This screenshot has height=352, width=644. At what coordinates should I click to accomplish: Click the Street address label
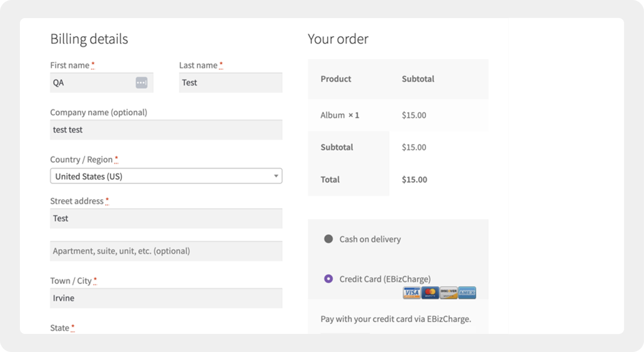click(x=77, y=201)
